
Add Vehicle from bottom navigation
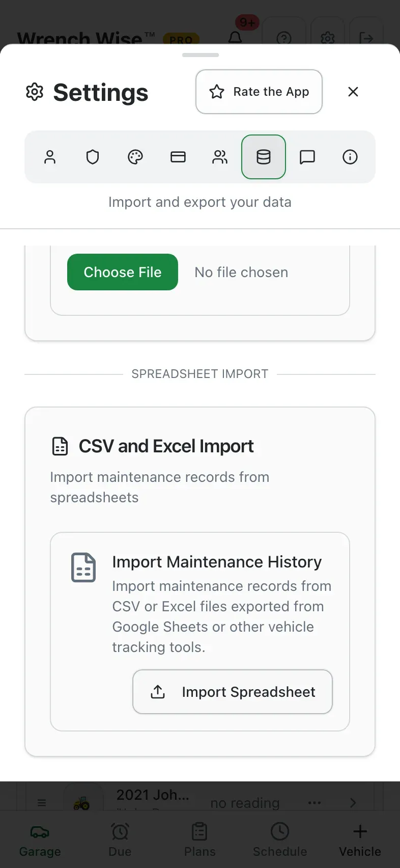[x=360, y=840]
